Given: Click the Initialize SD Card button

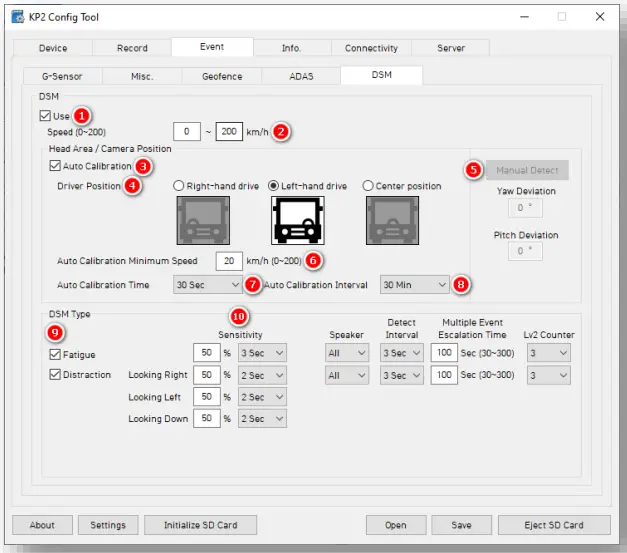Looking at the screenshot, I should pos(200,525).
